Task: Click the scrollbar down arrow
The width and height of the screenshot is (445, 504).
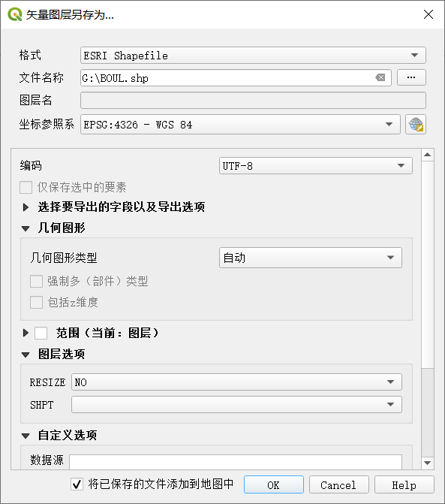Action: coord(427,463)
